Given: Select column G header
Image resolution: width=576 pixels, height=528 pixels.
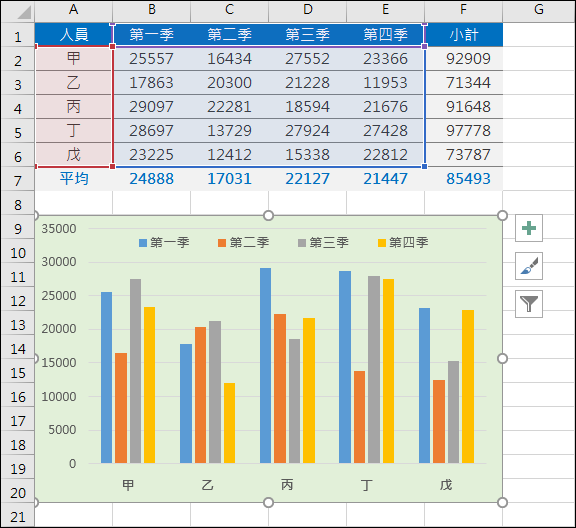Looking at the screenshot, I should click(x=539, y=10).
